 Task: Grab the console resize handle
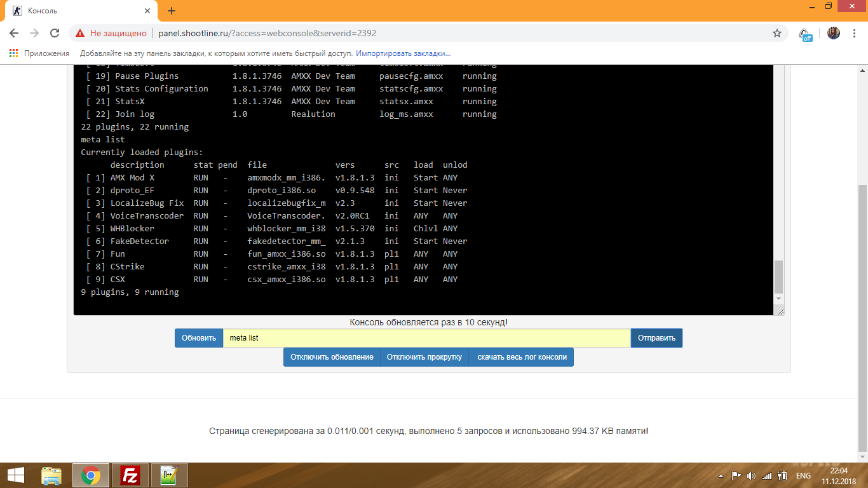[780, 311]
